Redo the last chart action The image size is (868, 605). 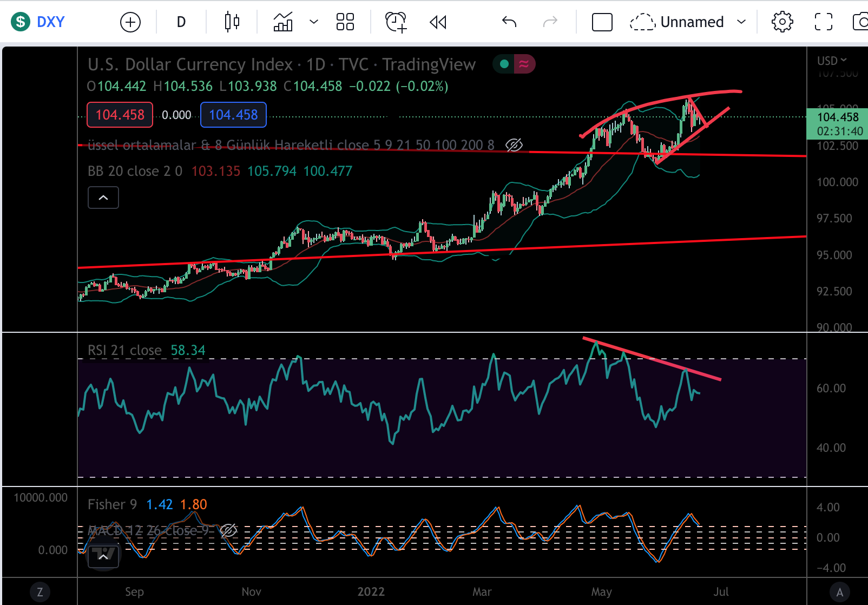pyautogui.click(x=550, y=22)
